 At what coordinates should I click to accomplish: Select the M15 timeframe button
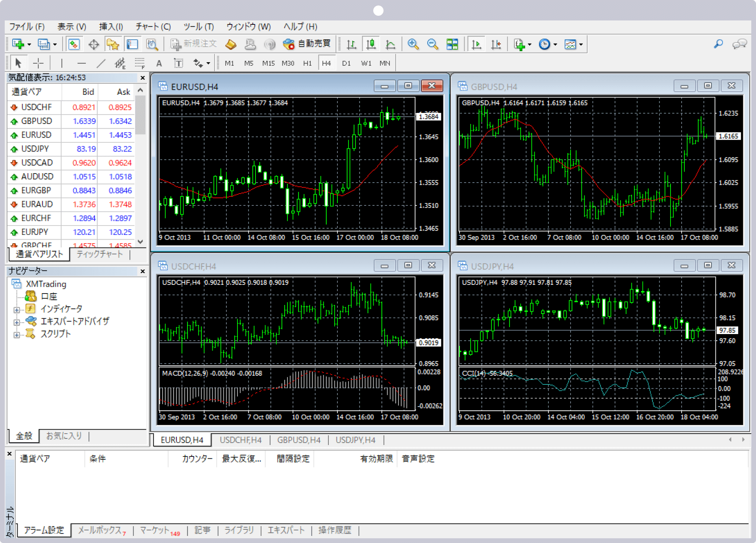click(x=268, y=63)
